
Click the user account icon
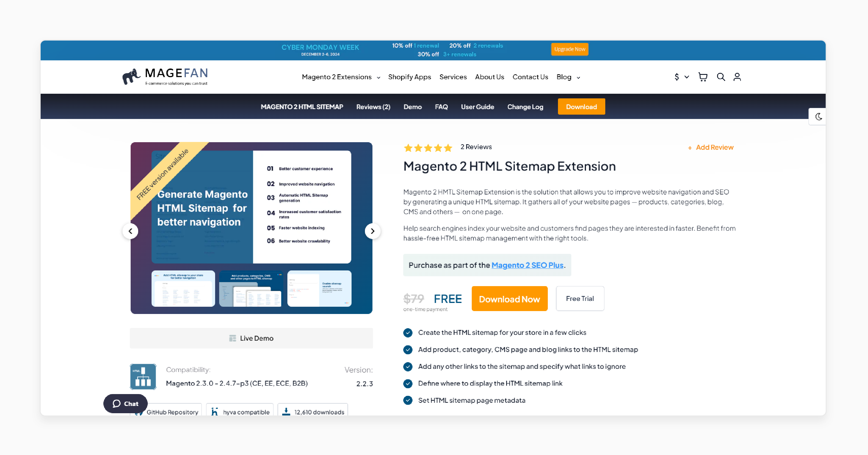[738, 77]
